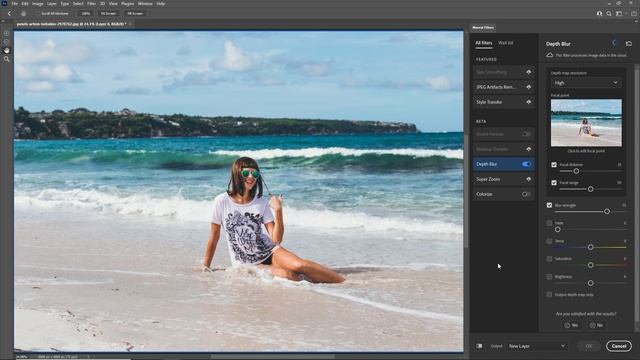The width and height of the screenshot is (640, 360).
Task: Enable the Haze checkbox
Action: pos(549,223)
